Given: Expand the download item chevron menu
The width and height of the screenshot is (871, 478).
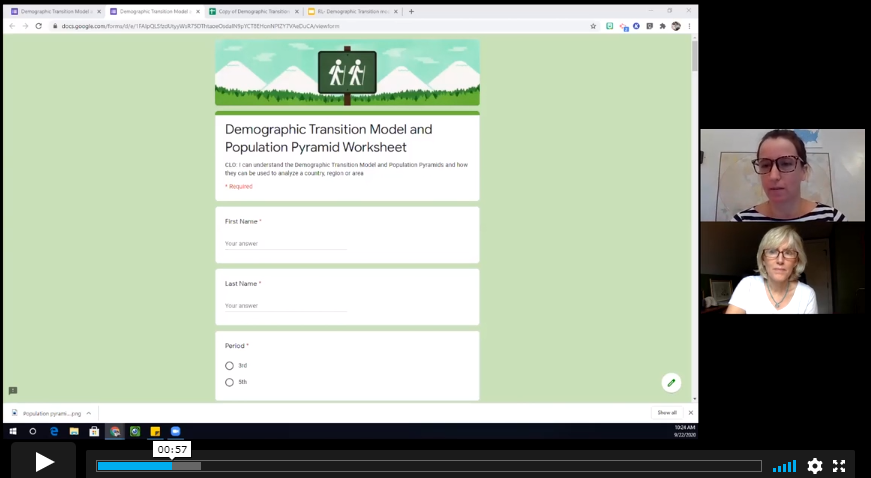Looking at the screenshot, I should point(88,413).
